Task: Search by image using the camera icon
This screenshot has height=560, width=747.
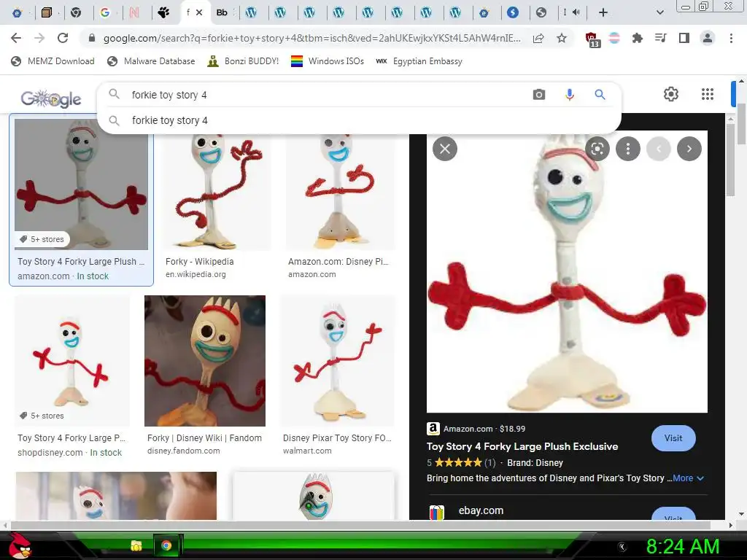Action: [539, 95]
